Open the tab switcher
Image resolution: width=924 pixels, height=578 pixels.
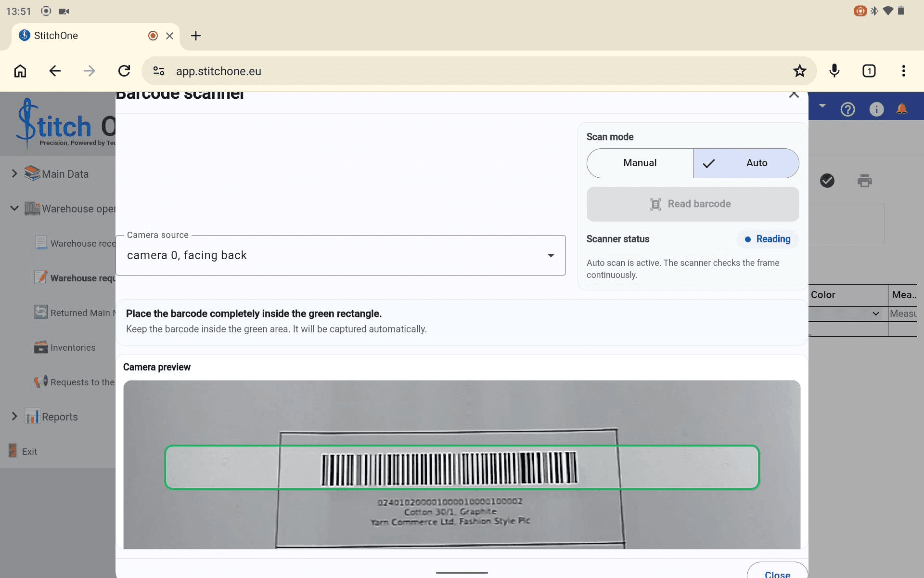coord(869,71)
